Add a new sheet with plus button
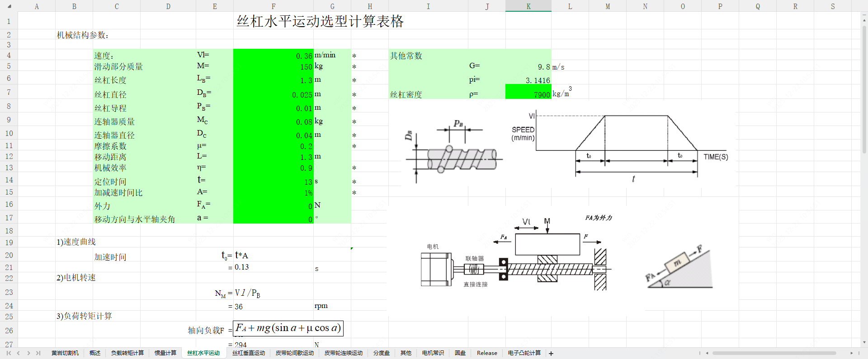868x359 pixels. 551,354
